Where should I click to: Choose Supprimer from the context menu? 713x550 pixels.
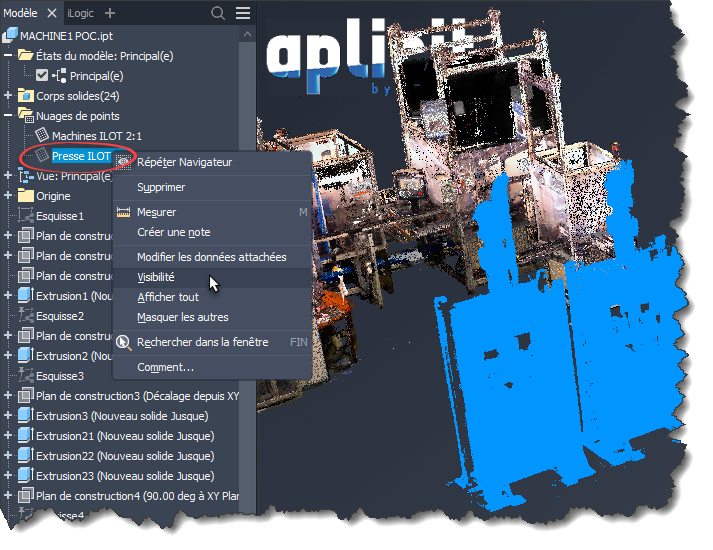[160, 187]
